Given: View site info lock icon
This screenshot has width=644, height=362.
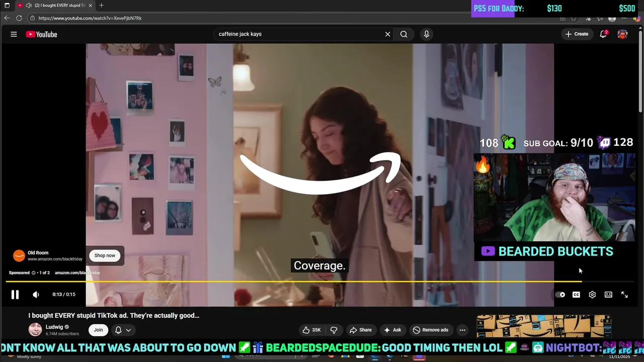Looking at the screenshot, I should click(32, 18).
